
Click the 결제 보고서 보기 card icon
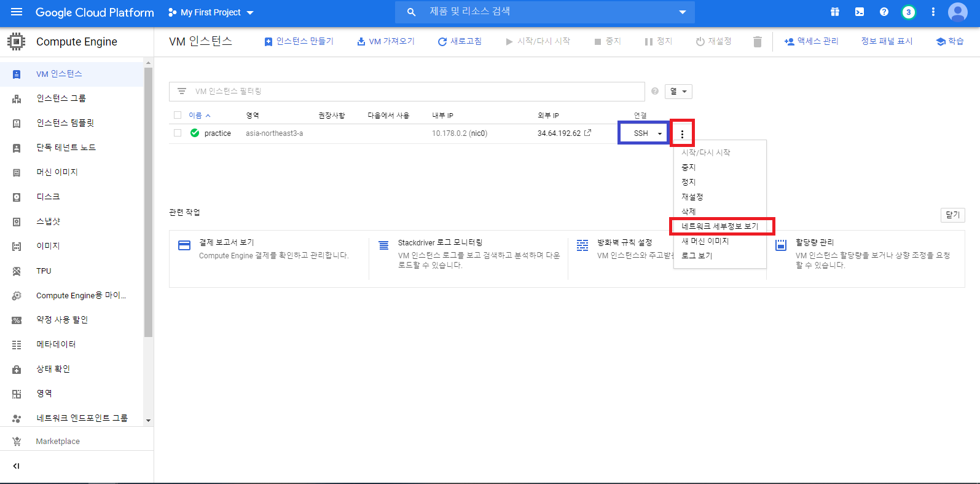pyautogui.click(x=184, y=245)
